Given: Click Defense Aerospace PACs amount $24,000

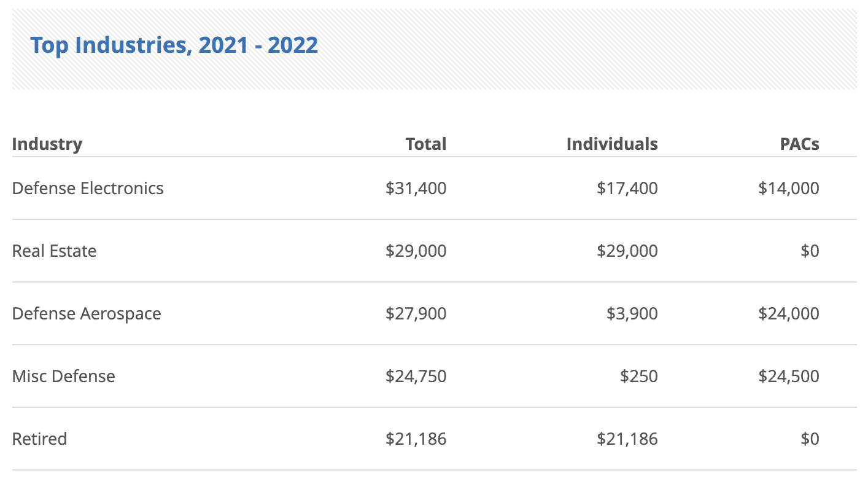Looking at the screenshot, I should click(788, 313).
